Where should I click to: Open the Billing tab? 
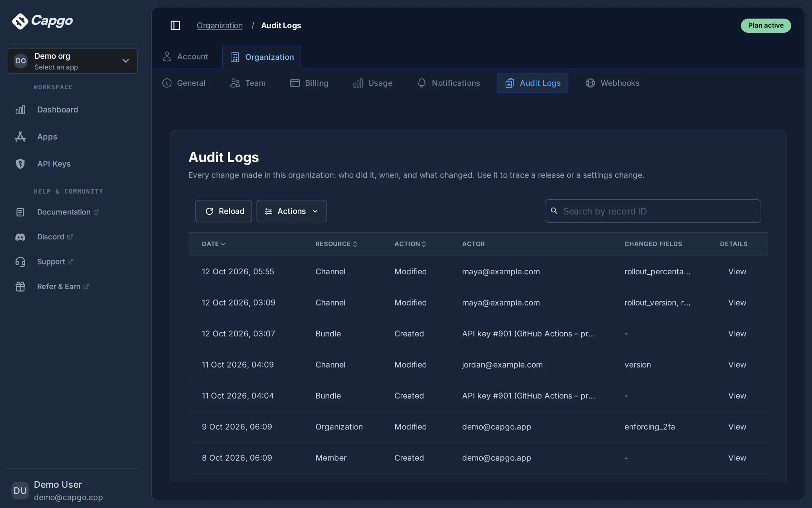309,83
